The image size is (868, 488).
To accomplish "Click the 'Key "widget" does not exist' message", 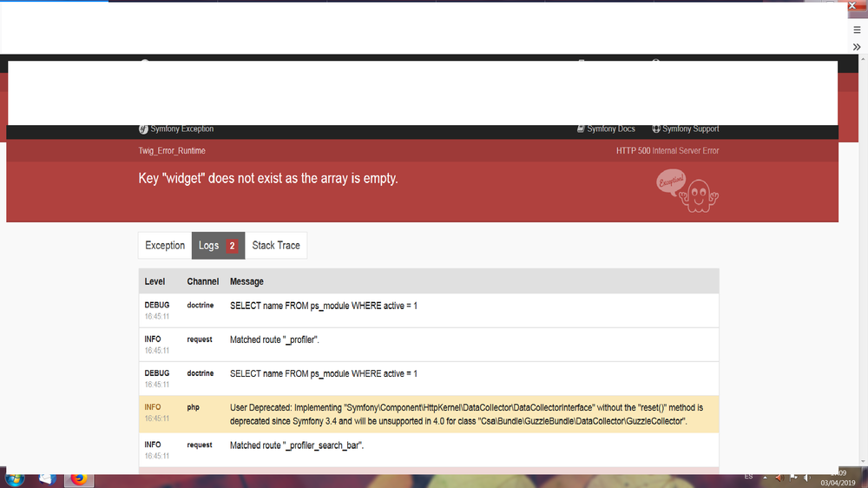I will click(x=268, y=178).
